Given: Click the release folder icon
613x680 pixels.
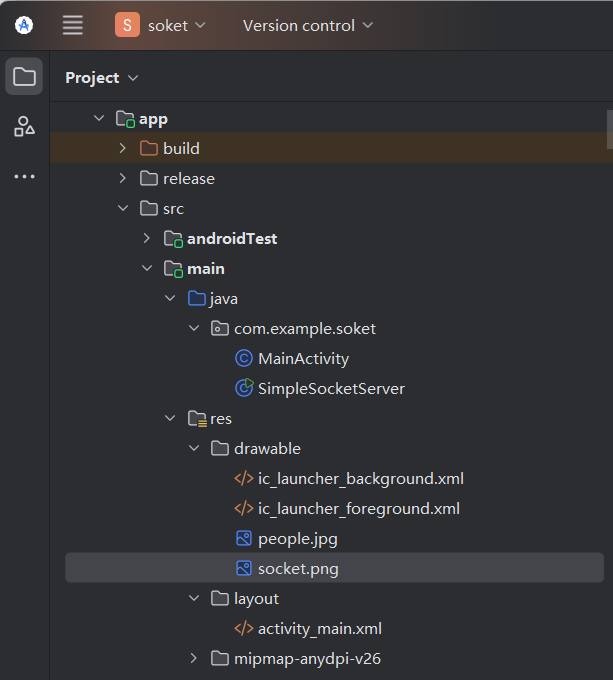Looking at the screenshot, I should coord(149,179).
